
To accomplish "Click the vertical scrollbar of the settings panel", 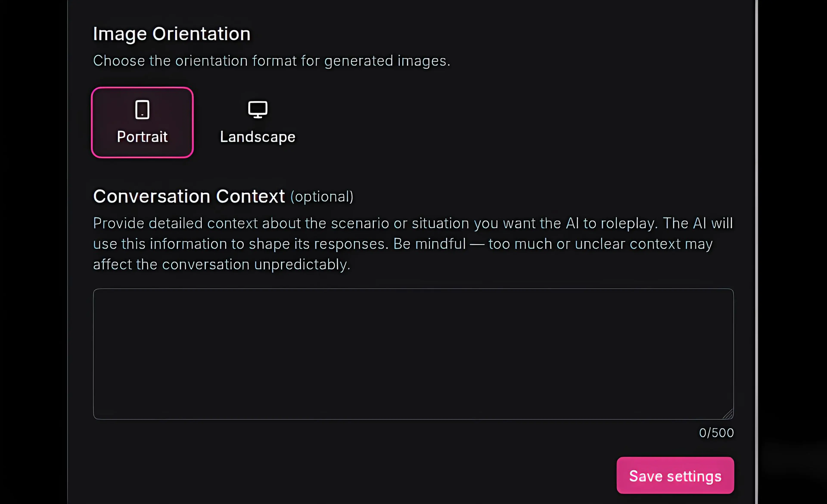I will pyautogui.click(x=757, y=252).
